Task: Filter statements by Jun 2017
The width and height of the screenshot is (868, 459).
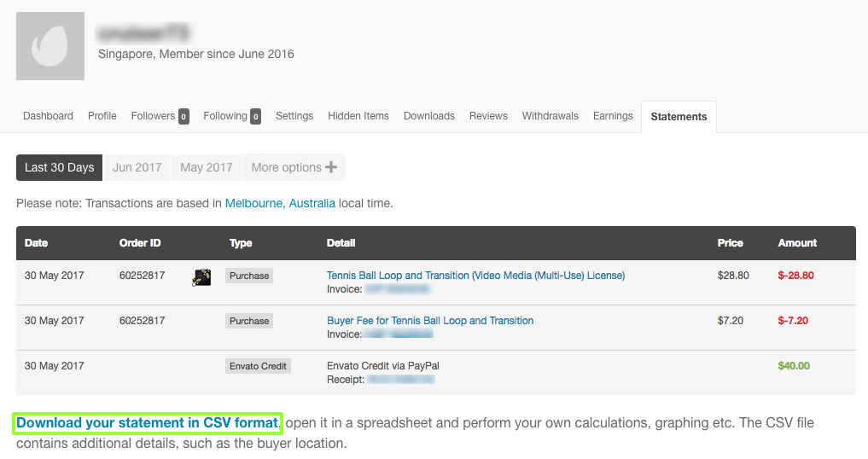Action: pos(137,167)
